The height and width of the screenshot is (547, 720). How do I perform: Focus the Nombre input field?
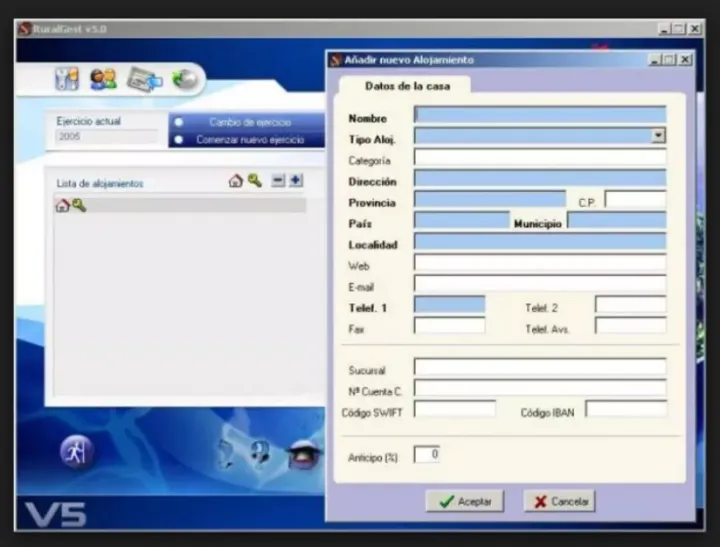pyautogui.click(x=540, y=115)
